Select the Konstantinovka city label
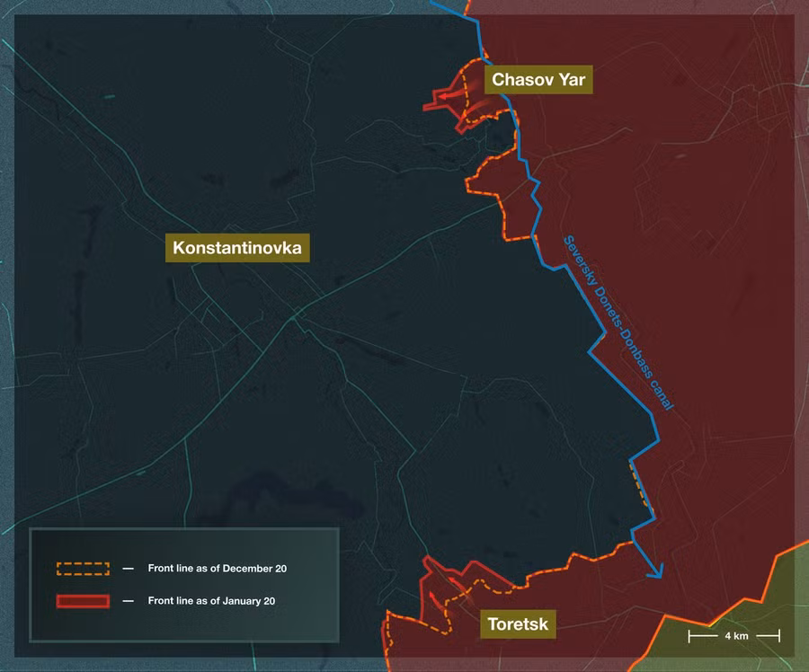Viewport: 809px width, 672px height. 236,248
